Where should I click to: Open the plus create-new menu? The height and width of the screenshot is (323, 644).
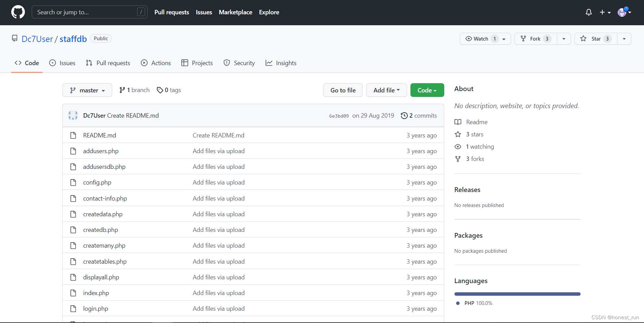pos(605,12)
